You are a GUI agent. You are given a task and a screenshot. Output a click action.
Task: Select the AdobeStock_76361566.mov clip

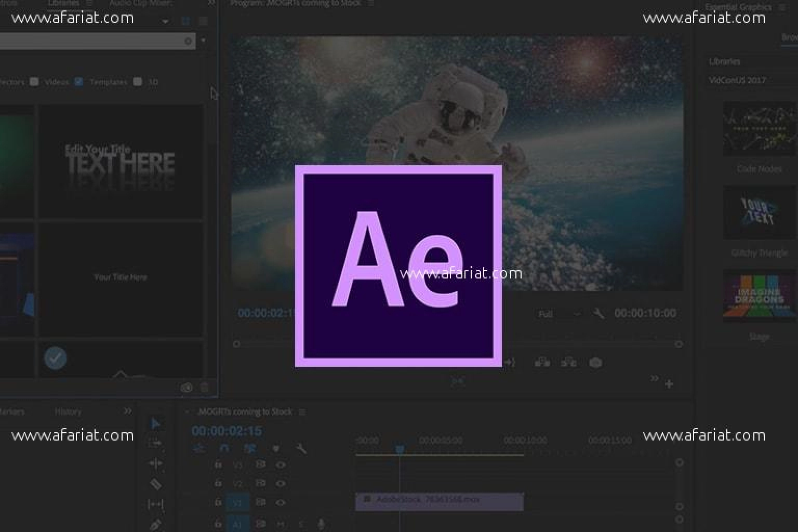pos(440,502)
